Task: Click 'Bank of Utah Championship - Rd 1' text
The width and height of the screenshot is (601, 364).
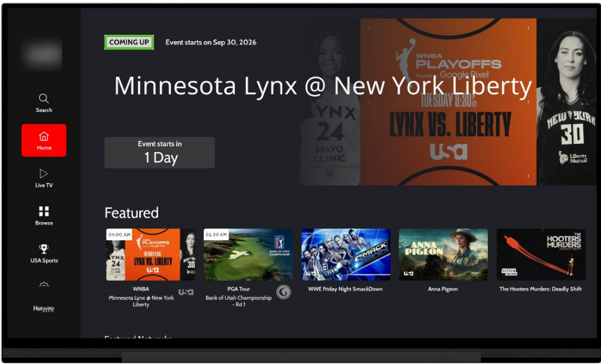Action: (x=238, y=301)
